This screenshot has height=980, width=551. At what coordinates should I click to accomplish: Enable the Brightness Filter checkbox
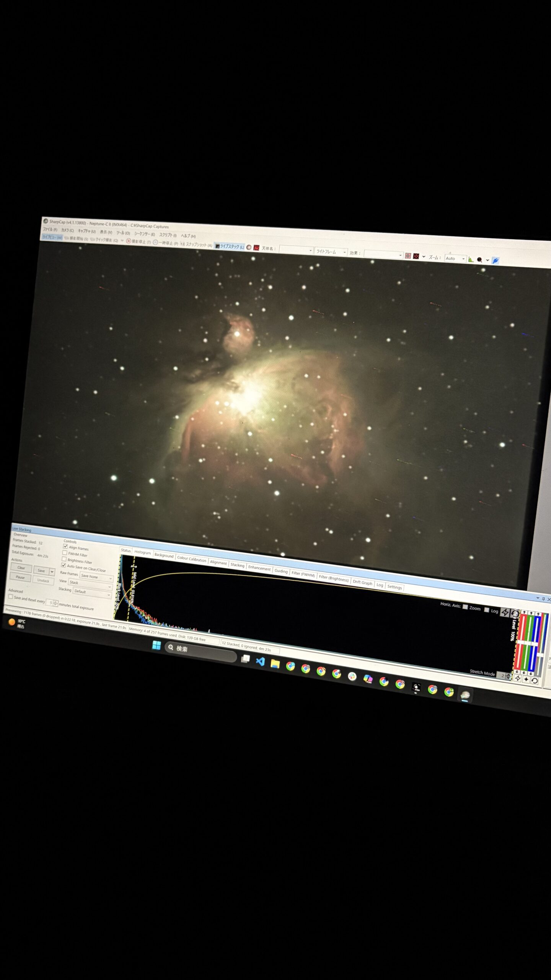[64, 559]
